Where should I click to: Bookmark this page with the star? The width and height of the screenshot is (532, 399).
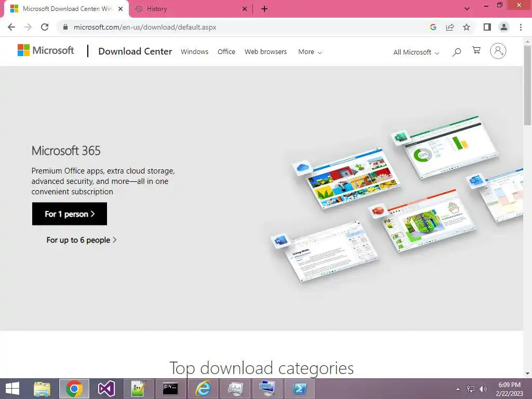[x=467, y=27]
